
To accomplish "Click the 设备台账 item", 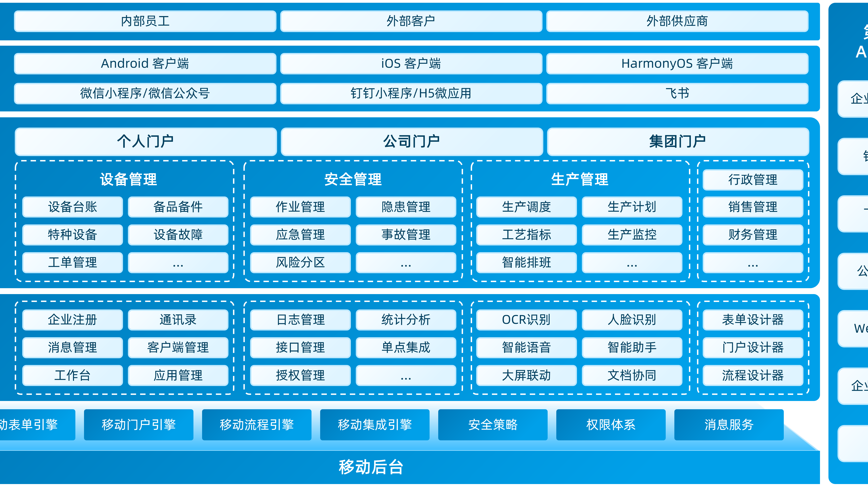I will [x=72, y=207].
